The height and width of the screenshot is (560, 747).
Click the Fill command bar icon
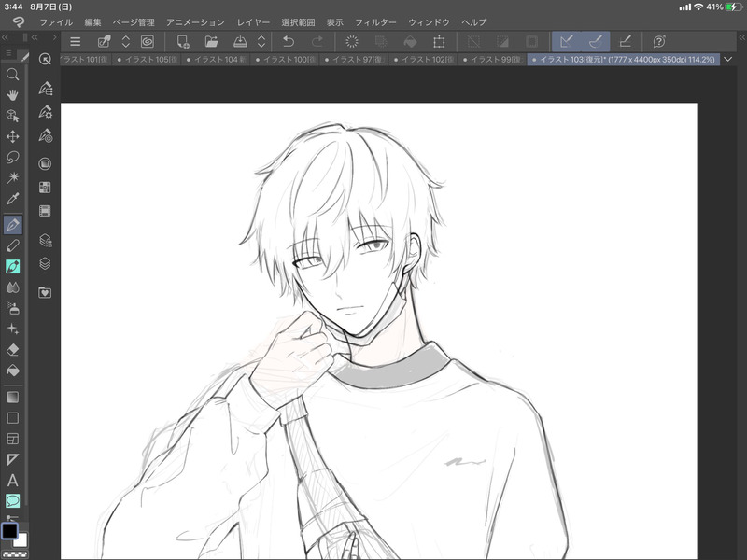click(410, 42)
